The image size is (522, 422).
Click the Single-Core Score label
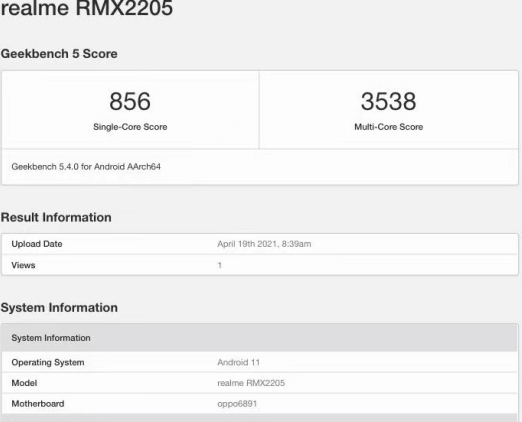coord(130,127)
